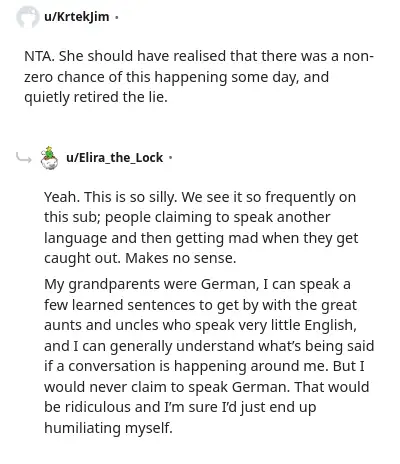Screen dimensions: 400x464
Task: Click the line beginning "My grandparents were German"
Action: 197,284
